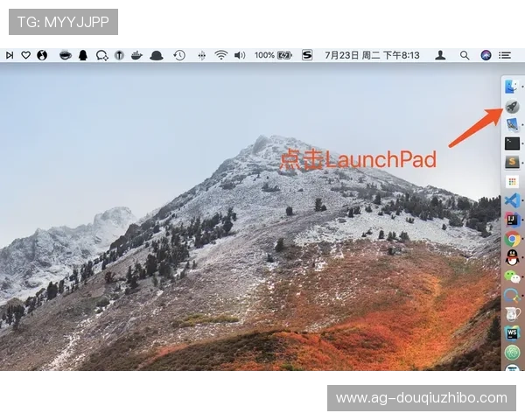Open the user account menu
Screen dimensions: 525x420
440,55
